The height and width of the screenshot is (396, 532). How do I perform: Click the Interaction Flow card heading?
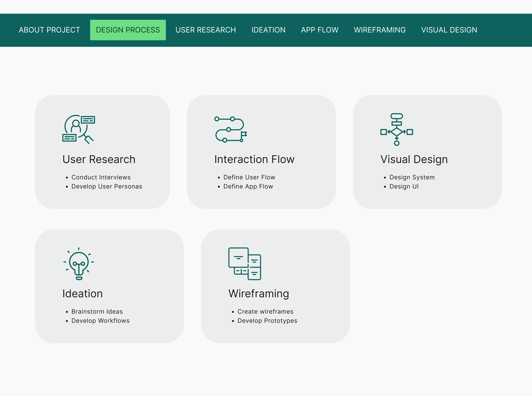click(254, 159)
